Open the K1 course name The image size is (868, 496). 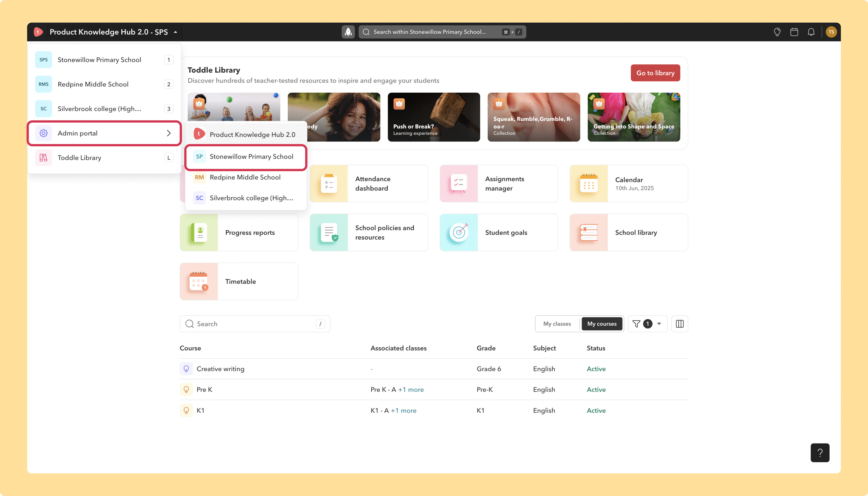click(x=200, y=411)
